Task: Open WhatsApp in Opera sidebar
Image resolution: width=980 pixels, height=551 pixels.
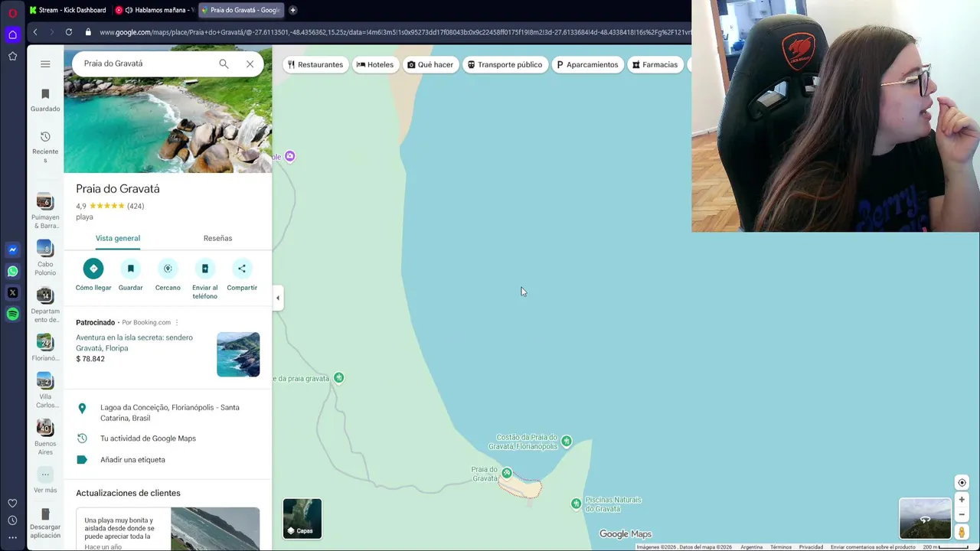Action: pyautogui.click(x=12, y=271)
